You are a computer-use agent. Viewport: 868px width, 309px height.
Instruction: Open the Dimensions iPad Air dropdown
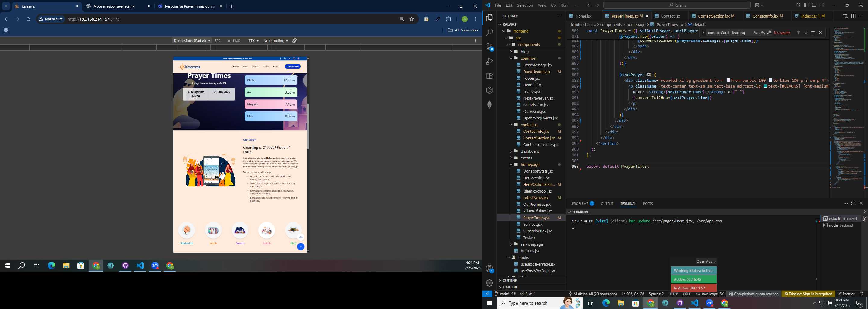[192, 40]
